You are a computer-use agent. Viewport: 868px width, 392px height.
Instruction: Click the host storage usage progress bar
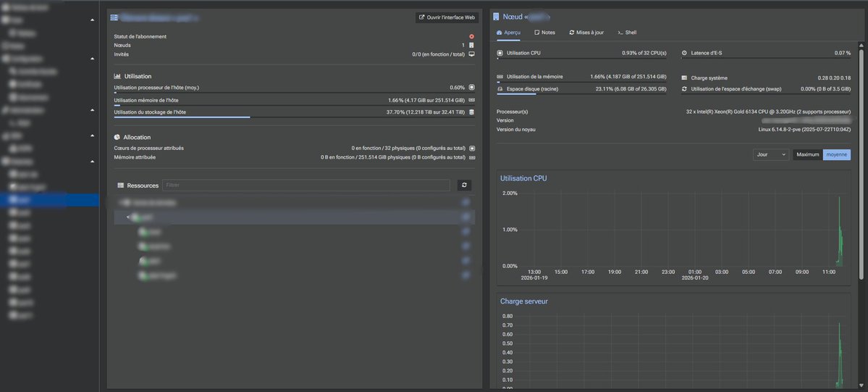click(295, 117)
